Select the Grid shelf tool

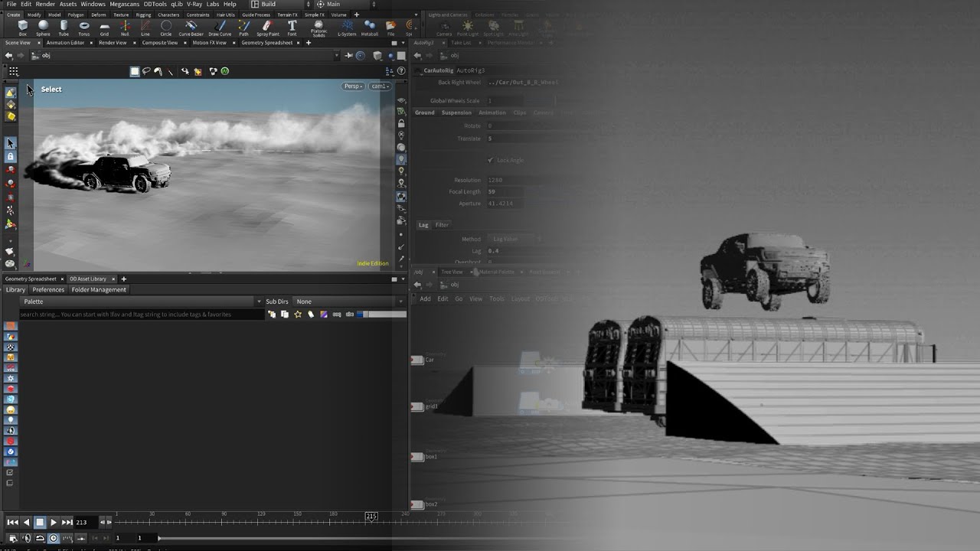coord(104,28)
